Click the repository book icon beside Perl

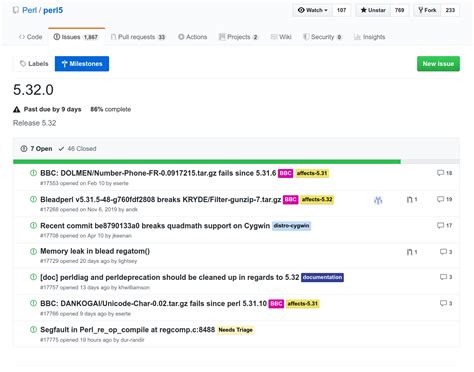click(15, 10)
